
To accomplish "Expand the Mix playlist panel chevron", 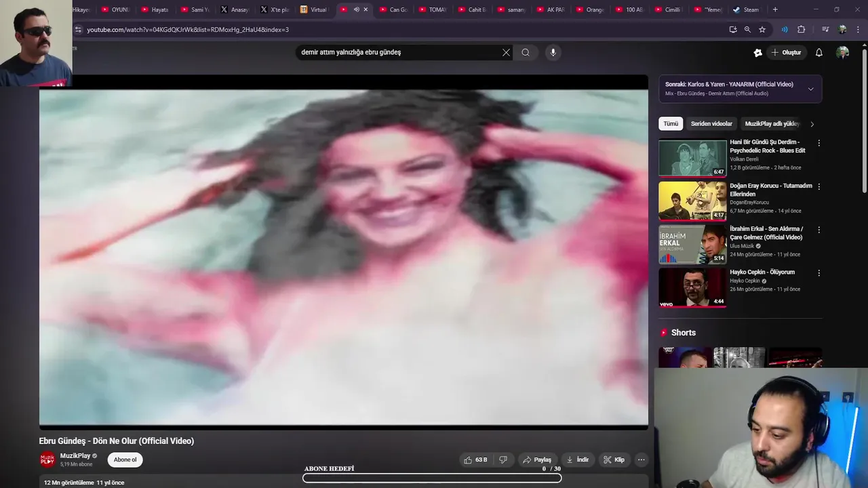I will tap(810, 89).
